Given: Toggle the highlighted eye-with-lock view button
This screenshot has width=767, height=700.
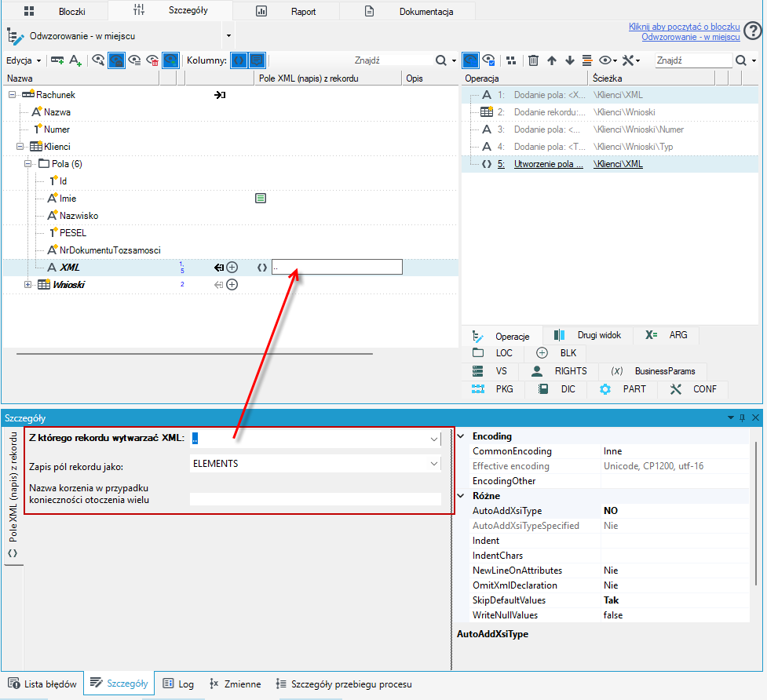Looking at the screenshot, I should pyautogui.click(x=116, y=60).
